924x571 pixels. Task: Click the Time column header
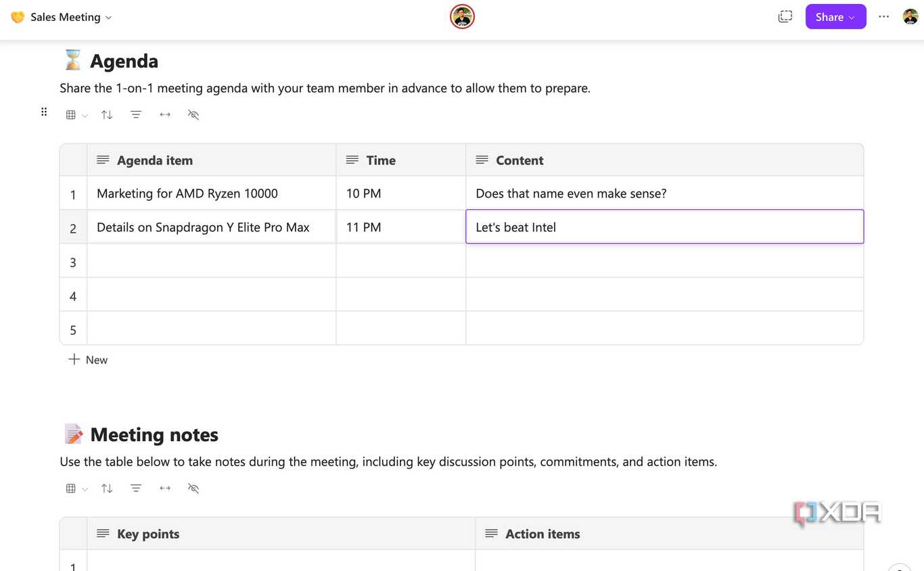tap(401, 160)
